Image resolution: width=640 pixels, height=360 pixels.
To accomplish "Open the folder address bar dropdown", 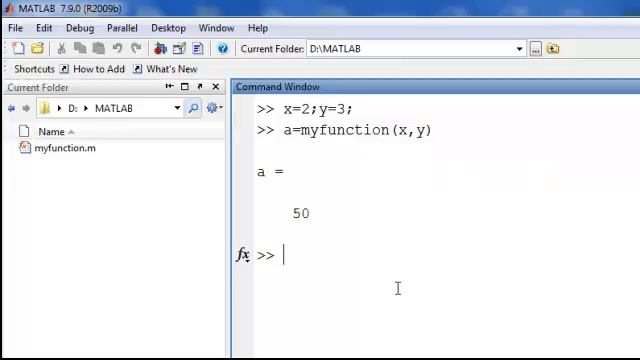I will pyautogui.click(x=177, y=108).
